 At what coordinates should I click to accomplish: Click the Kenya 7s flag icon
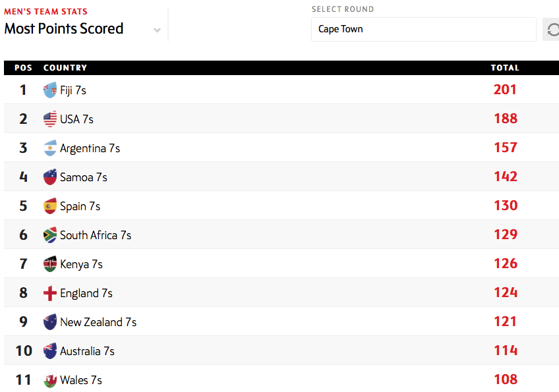pyautogui.click(x=50, y=264)
